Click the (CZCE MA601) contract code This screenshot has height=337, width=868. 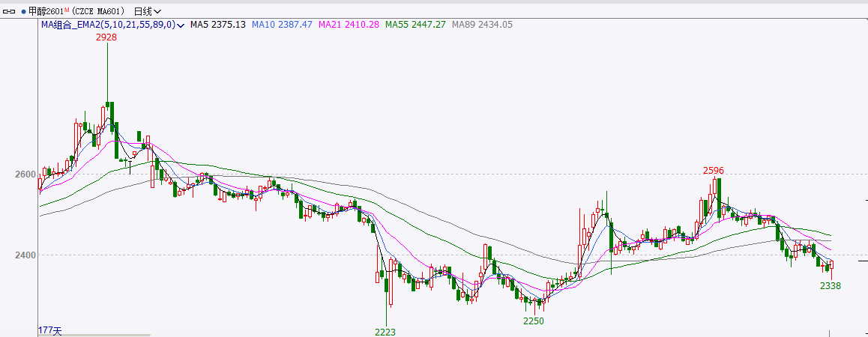coord(97,11)
